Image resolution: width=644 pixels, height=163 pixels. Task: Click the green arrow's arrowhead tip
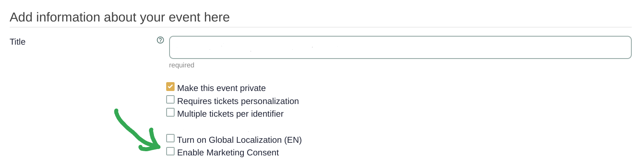point(159,147)
